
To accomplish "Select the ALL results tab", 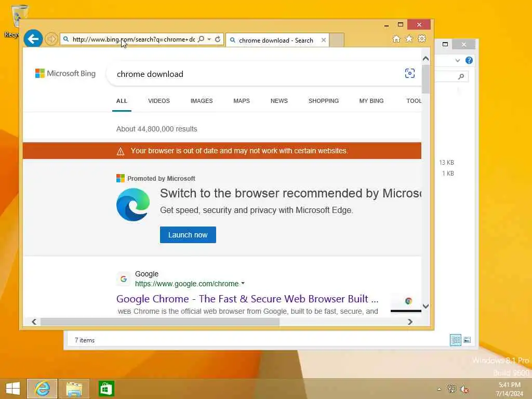I will pyautogui.click(x=122, y=101).
